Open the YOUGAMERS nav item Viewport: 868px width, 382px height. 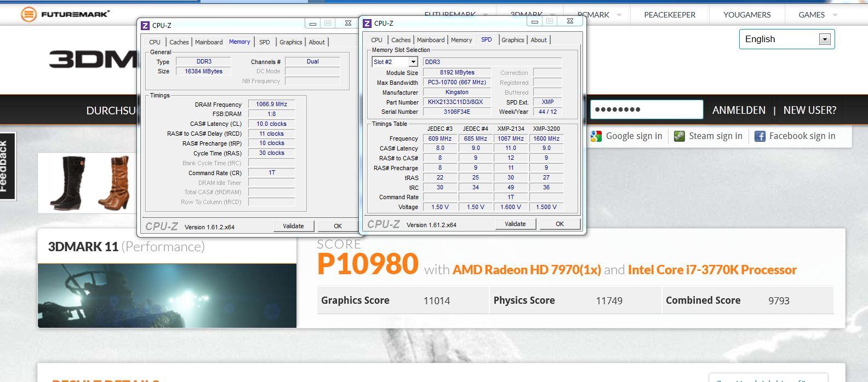(x=747, y=15)
